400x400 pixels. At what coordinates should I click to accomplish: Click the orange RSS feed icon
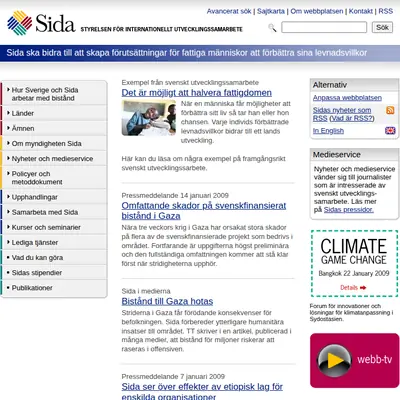[x=390, y=110]
